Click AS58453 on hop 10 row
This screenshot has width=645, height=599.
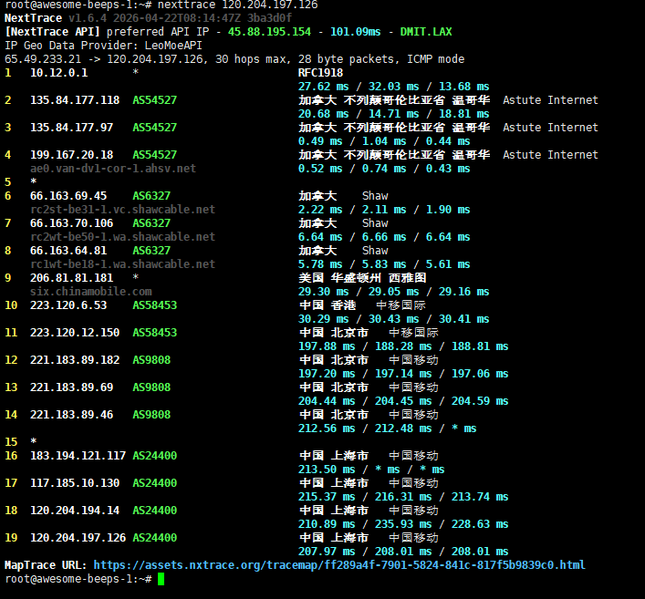tap(155, 305)
